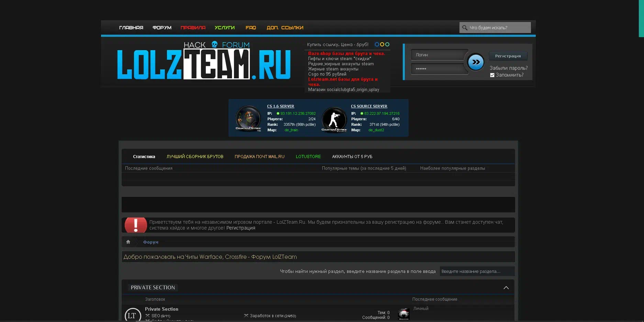Open 'Магазин socialclubgta5,origin,uplay' link

[x=344, y=89]
